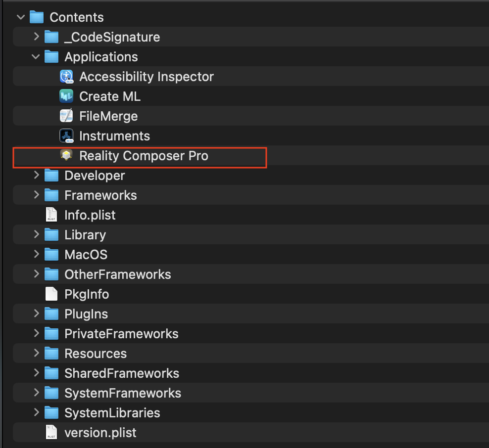Click the Frameworks folder icon
489x448 pixels.
click(x=51, y=195)
